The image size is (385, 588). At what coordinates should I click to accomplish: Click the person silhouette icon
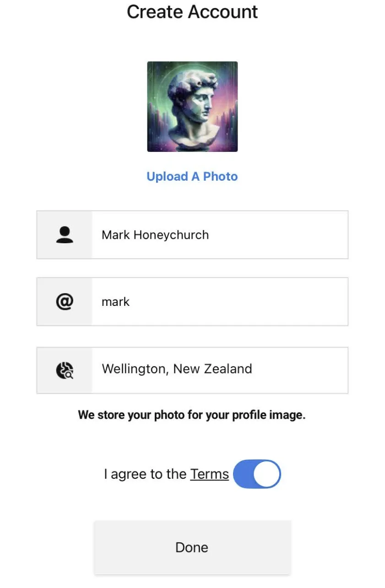coord(65,235)
